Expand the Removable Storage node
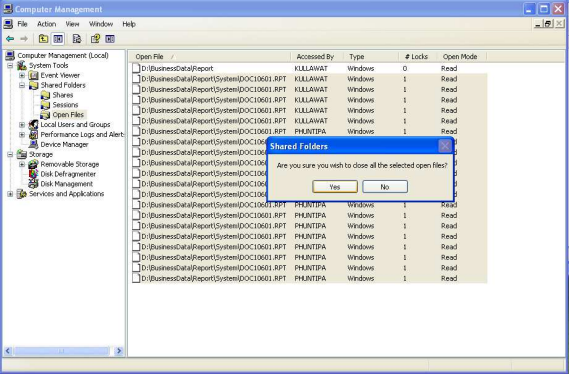This screenshot has width=571, height=374. (x=22, y=164)
